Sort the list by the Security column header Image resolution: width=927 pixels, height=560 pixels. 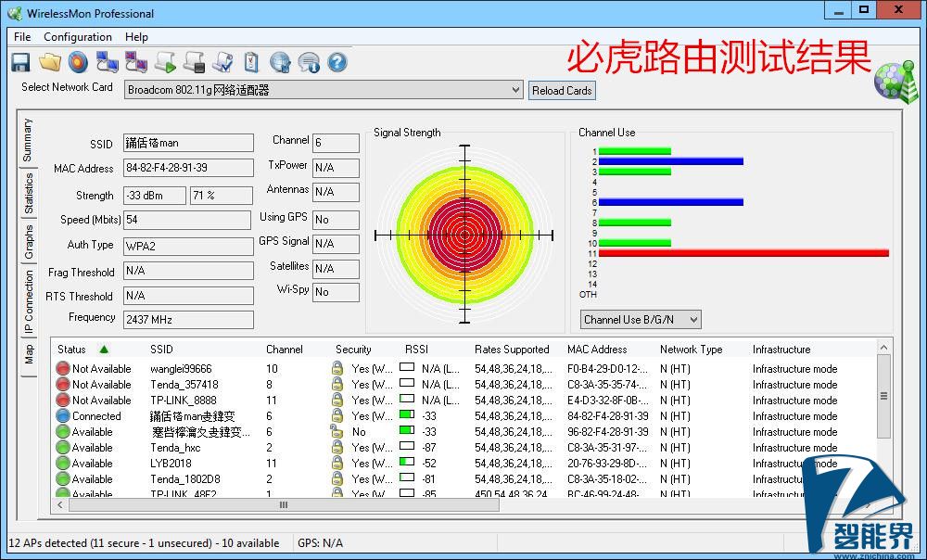[x=353, y=350]
